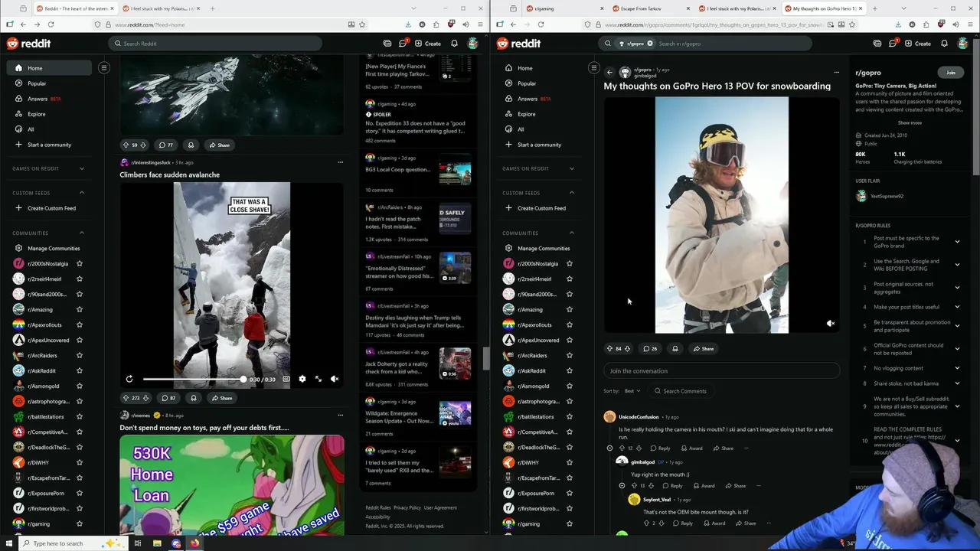Unmute the avalanche video

[335, 379]
